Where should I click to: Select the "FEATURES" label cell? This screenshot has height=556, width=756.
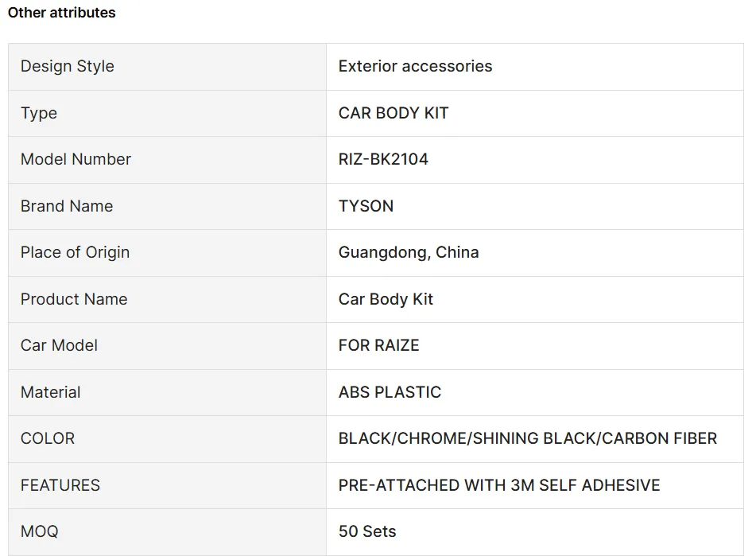click(x=60, y=485)
